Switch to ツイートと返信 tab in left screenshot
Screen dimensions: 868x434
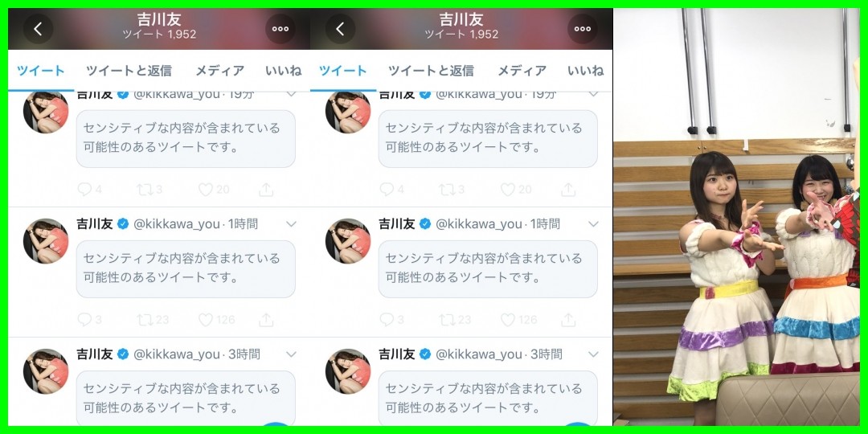pos(129,71)
